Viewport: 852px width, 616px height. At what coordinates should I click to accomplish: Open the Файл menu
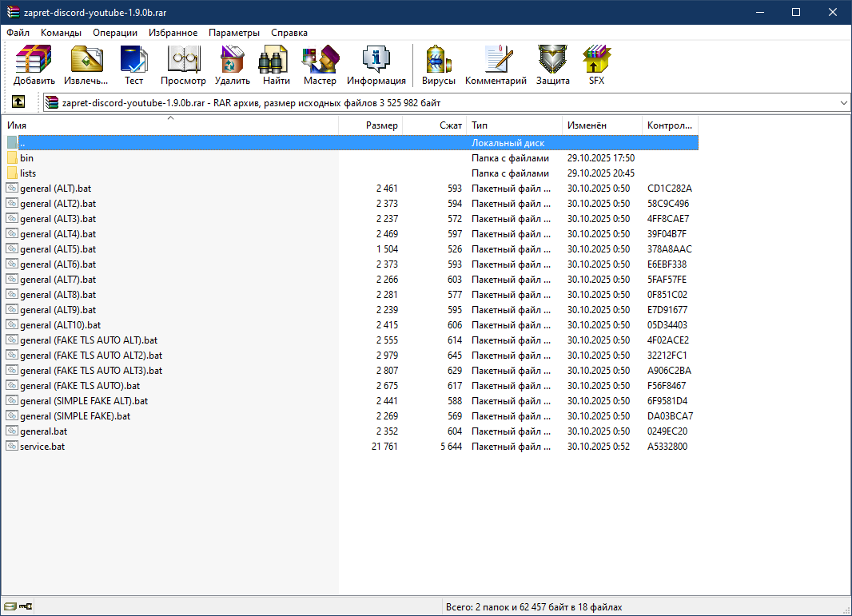point(18,33)
